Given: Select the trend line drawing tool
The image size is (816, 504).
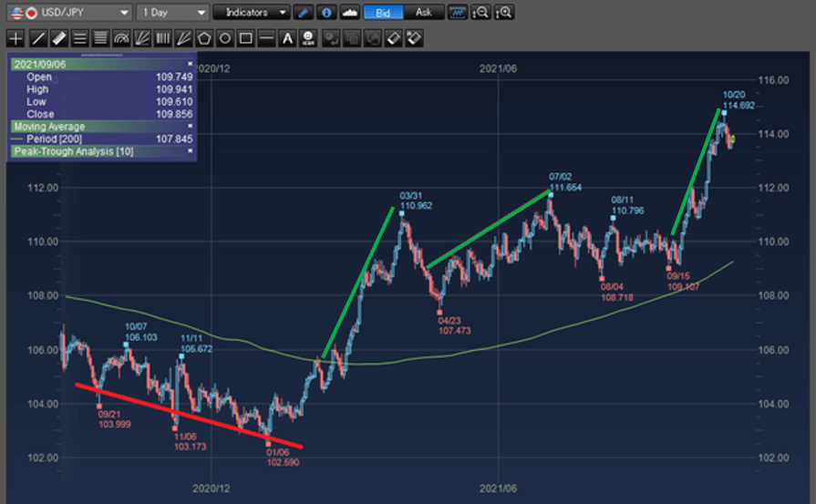Looking at the screenshot, I should [x=37, y=38].
